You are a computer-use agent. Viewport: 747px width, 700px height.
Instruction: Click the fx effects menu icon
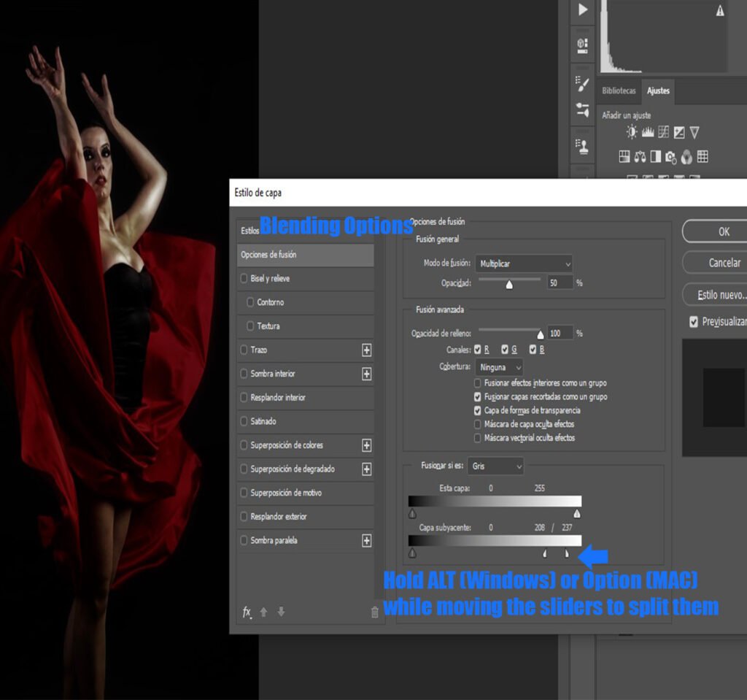pos(247,612)
